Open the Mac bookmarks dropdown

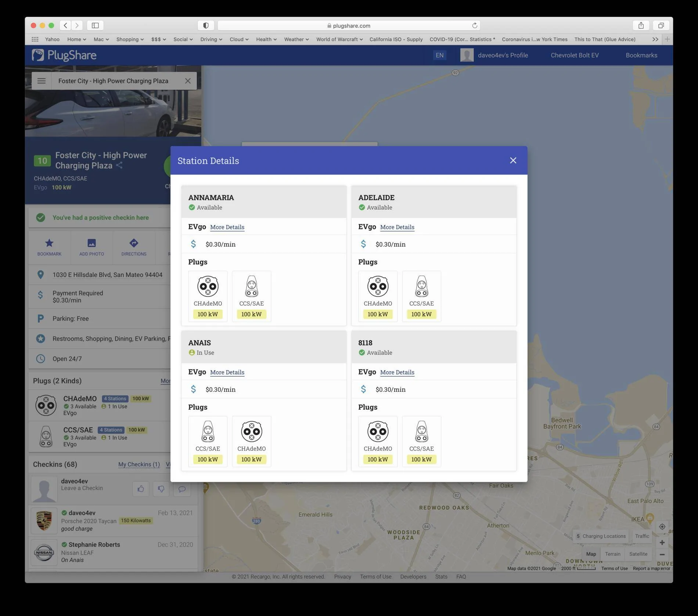coord(101,39)
